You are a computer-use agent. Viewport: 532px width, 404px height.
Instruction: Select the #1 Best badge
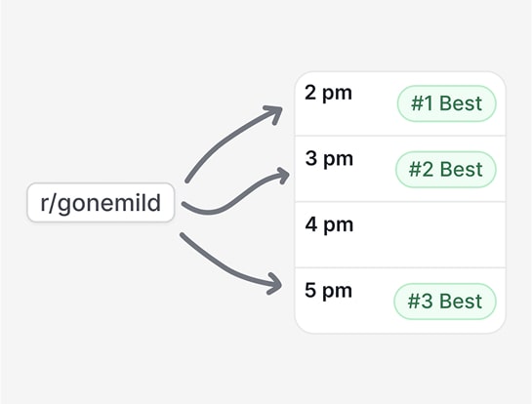tap(446, 103)
